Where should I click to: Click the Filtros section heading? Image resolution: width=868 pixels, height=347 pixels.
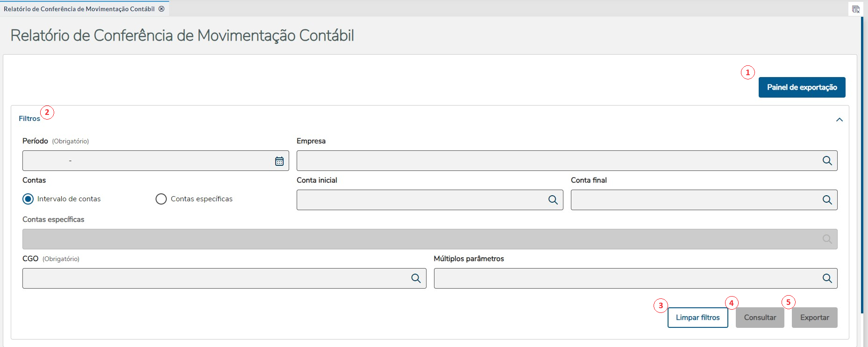[29, 119]
